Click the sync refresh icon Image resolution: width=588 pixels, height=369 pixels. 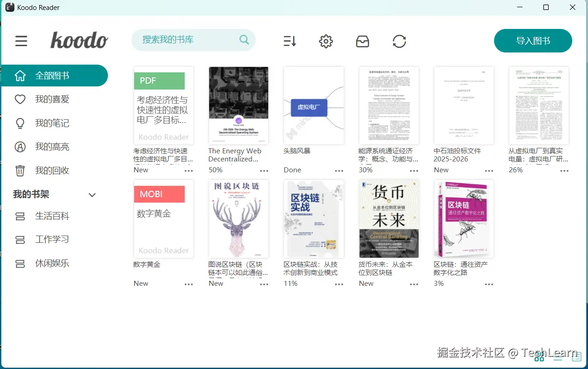[x=399, y=42]
